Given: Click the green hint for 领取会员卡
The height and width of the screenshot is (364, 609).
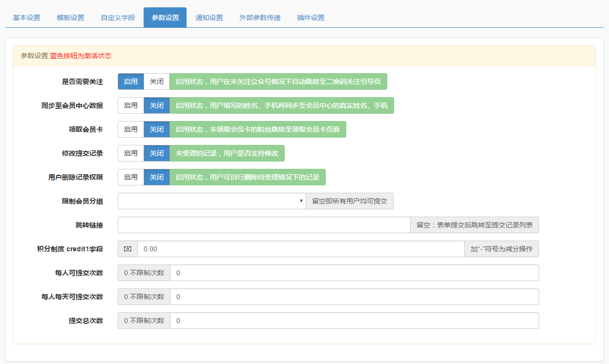Looking at the screenshot, I should [258, 129].
